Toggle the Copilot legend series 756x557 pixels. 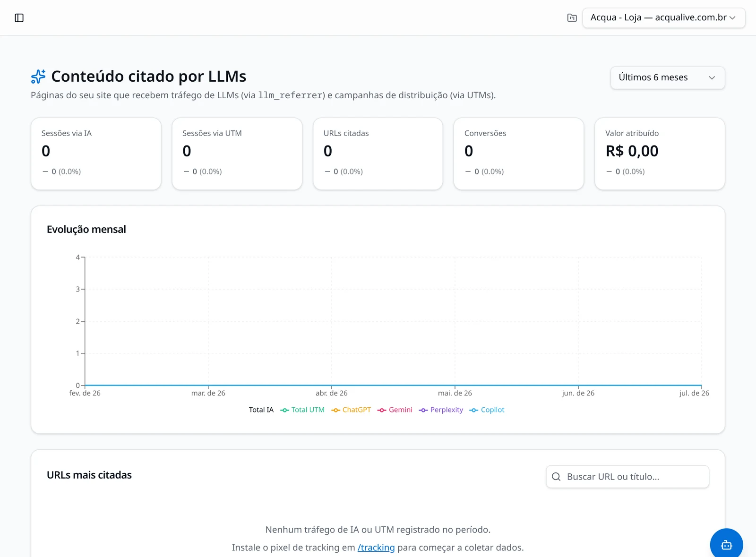click(487, 410)
